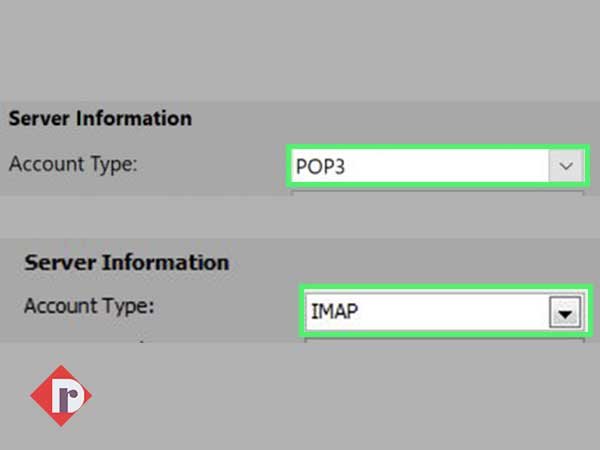Click the upper Server Information heading
This screenshot has width=600, height=450.
pos(100,118)
